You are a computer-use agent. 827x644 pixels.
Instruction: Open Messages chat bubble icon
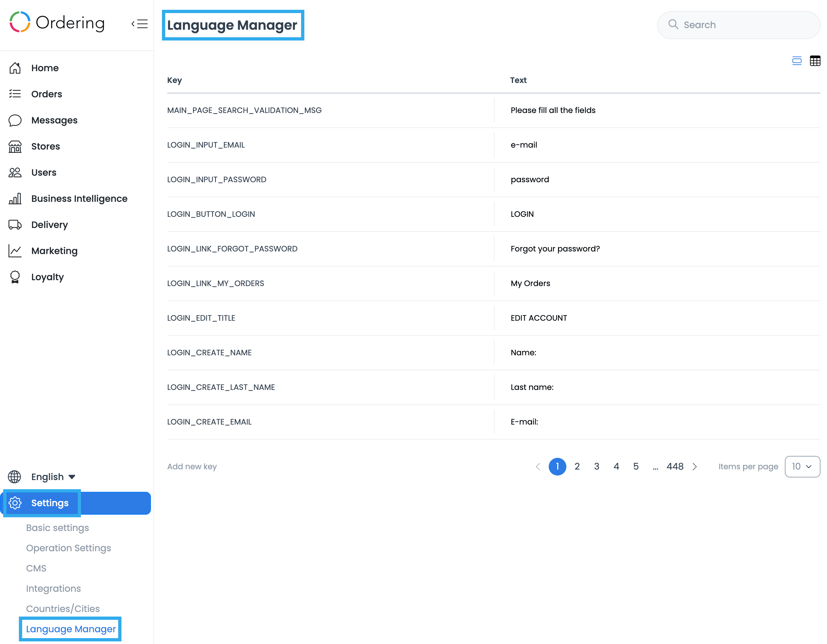coord(15,121)
